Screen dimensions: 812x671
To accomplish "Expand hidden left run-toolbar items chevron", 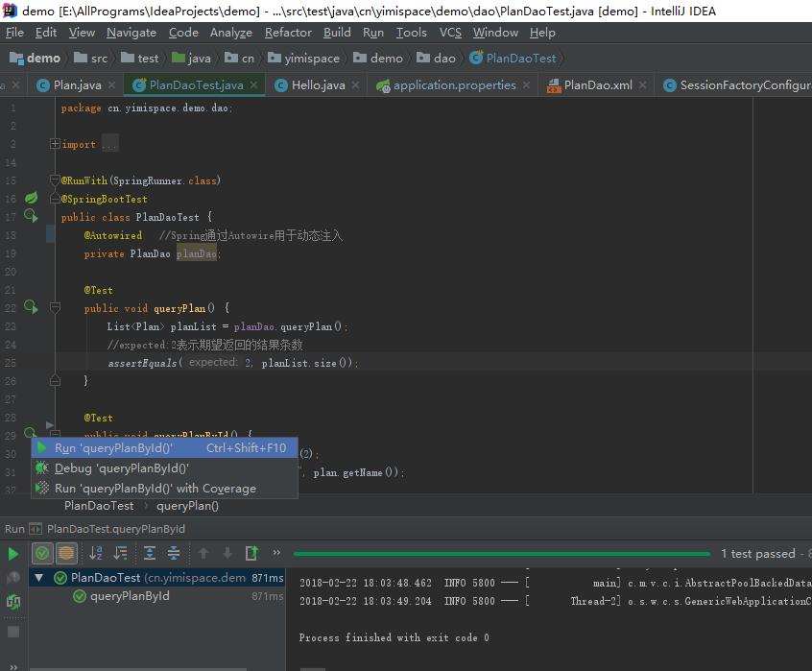I will (13, 667).
